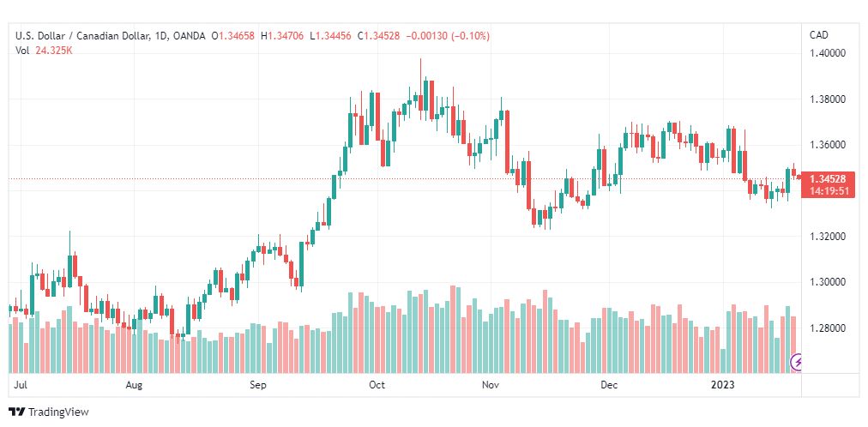The image size is (868, 427).
Task: Click the purple lightning bolt icon
Action: pos(797,363)
